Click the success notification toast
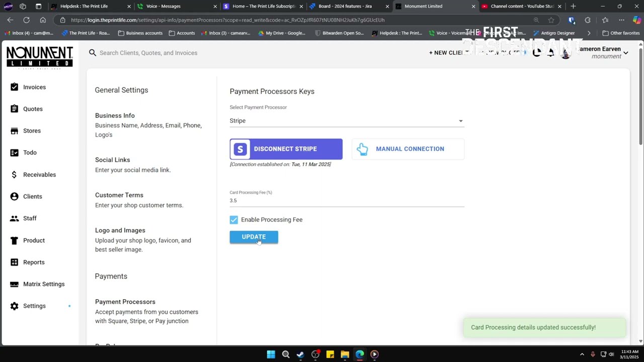Image resolution: width=644 pixels, height=362 pixels. coord(544,327)
